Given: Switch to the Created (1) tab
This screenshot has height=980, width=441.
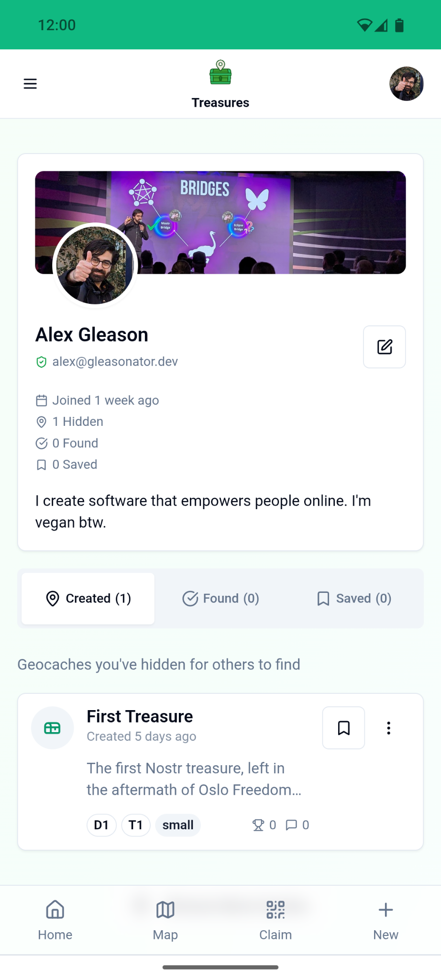Looking at the screenshot, I should point(88,598).
